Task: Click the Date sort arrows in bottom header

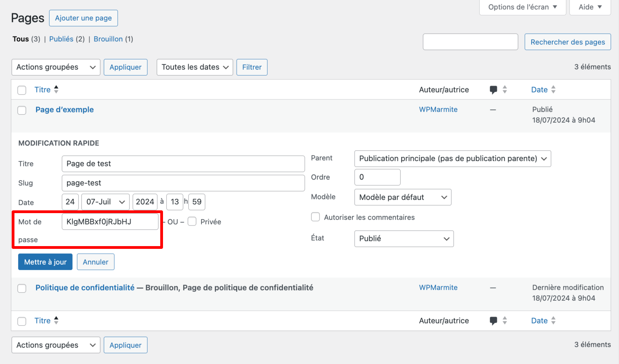Action: click(554, 320)
